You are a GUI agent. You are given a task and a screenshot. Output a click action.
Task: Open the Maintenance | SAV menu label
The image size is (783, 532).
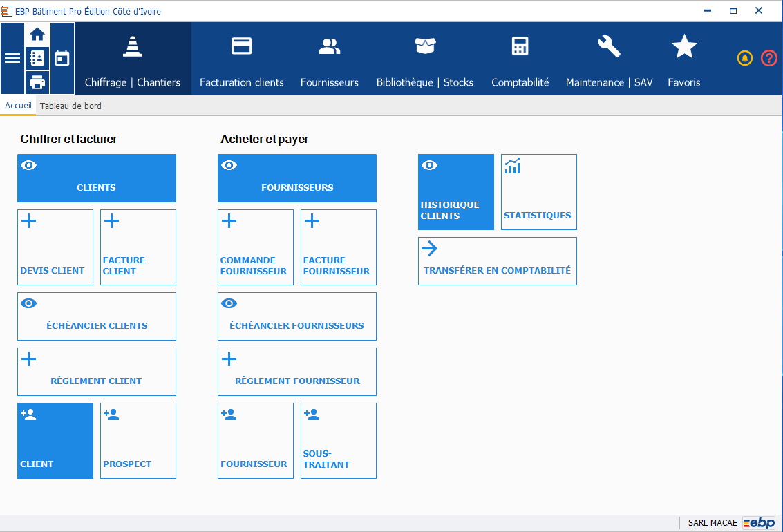point(610,82)
